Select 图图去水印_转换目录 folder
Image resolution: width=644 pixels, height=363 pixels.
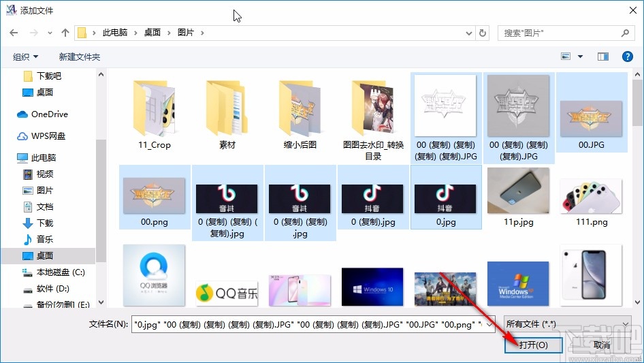pyautogui.click(x=373, y=120)
